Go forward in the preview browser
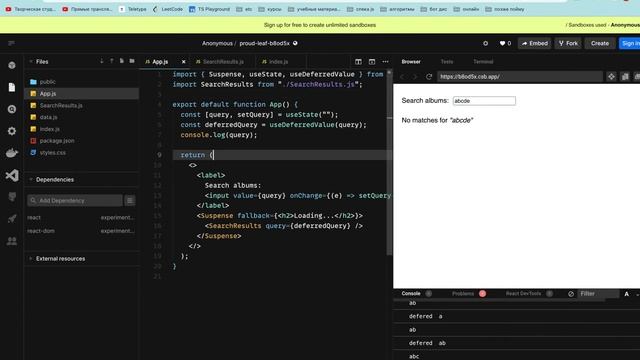Screen dimensions: 640x360 pos(415,77)
